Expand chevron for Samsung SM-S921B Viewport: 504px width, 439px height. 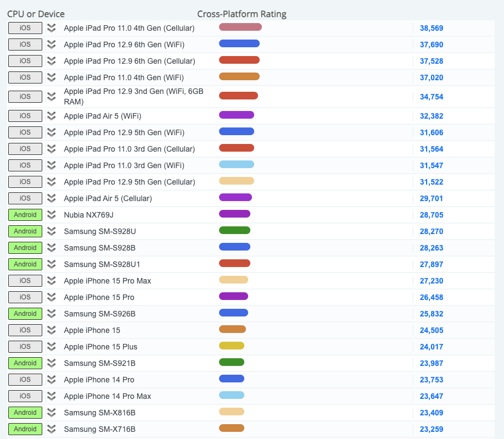pyautogui.click(x=52, y=363)
